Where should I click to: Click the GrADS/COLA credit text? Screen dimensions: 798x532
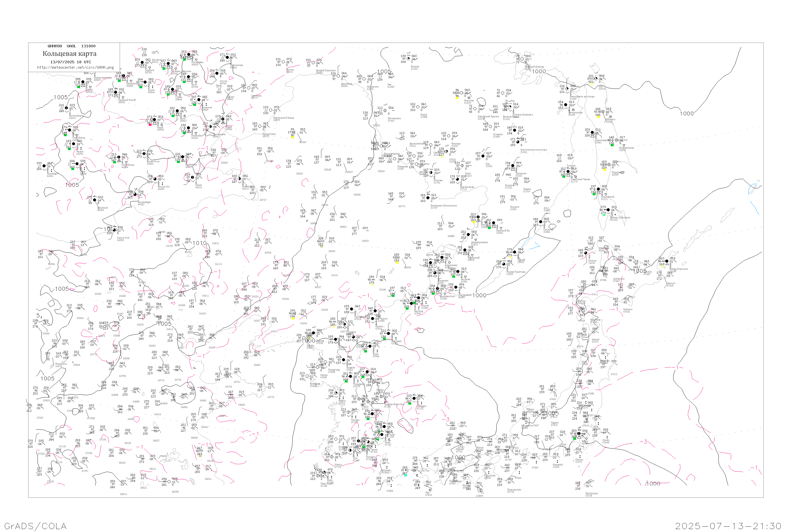(35, 526)
